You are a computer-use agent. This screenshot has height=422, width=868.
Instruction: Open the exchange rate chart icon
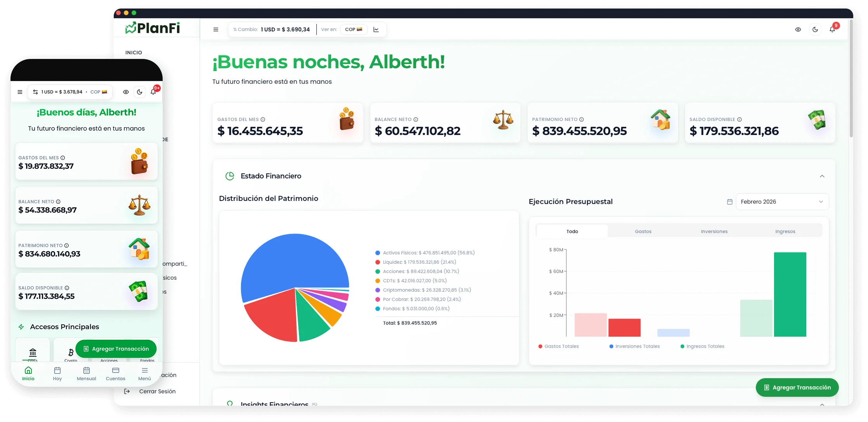(376, 29)
